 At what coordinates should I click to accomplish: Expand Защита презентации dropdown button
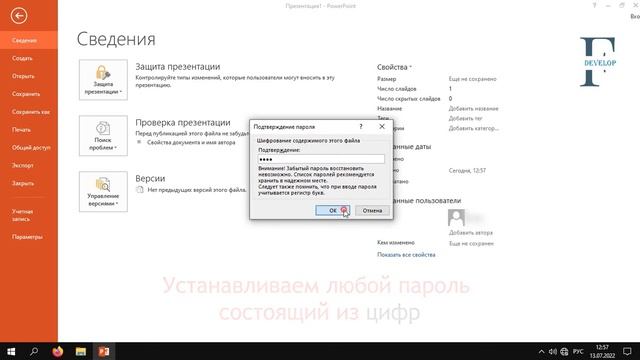[103, 80]
